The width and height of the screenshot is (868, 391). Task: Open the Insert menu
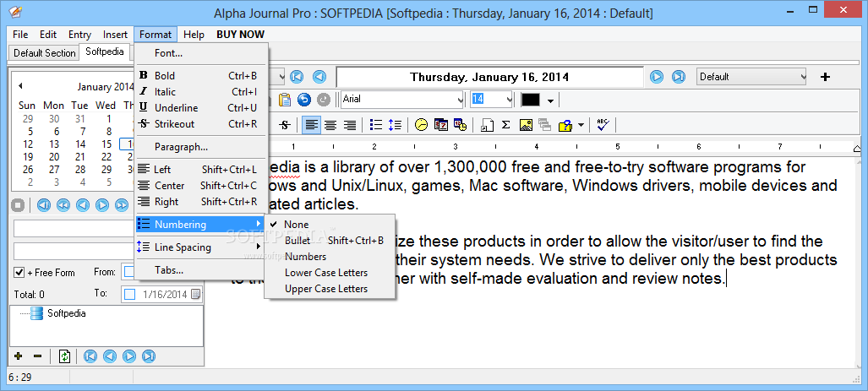115,35
